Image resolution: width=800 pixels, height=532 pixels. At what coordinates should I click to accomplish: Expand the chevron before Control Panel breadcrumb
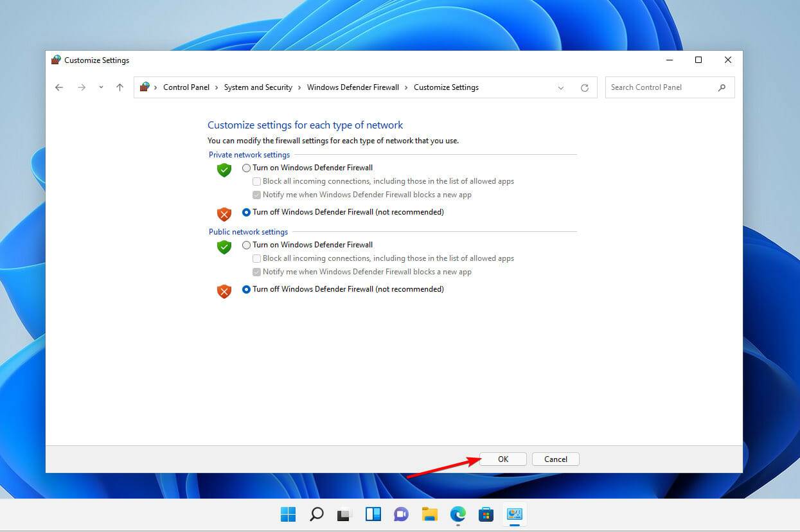156,87
